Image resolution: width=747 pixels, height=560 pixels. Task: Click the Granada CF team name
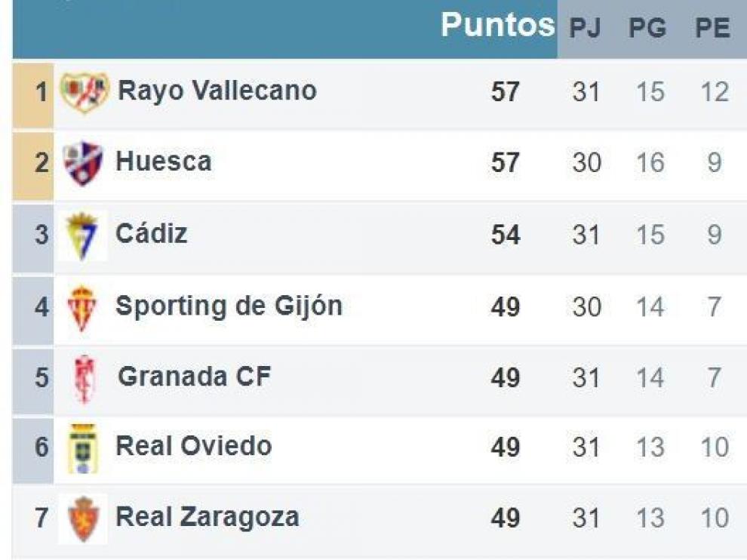pyautogui.click(x=195, y=377)
